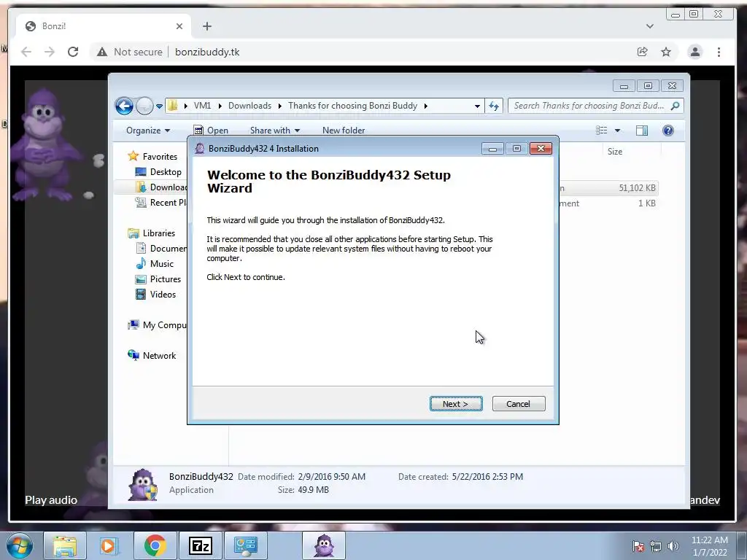The width and height of the screenshot is (747, 560).
Task: Click Explorer back navigation arrow
Action: point(124,106)
